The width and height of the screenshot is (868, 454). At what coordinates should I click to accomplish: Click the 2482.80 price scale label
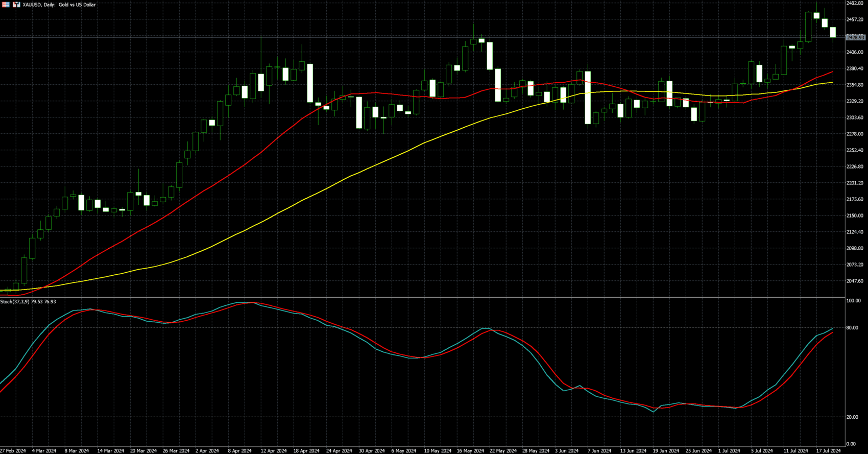(x=855, y=4)
